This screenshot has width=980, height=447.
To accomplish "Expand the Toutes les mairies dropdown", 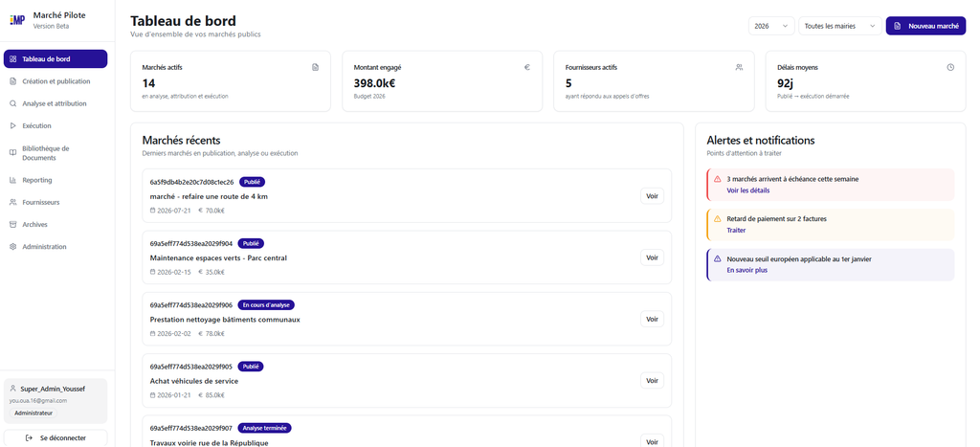I will pyautogui.click(x=840, y=26).
